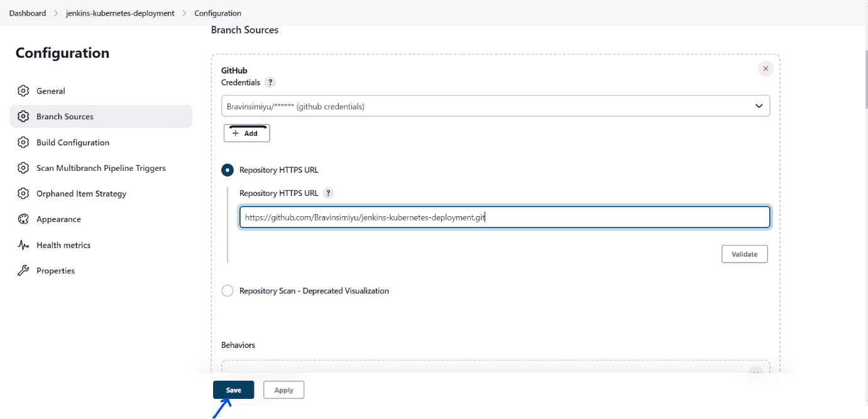Click the Branch Sources gear icon
This screenshot has width=868, height=419.
coord(23,117)
